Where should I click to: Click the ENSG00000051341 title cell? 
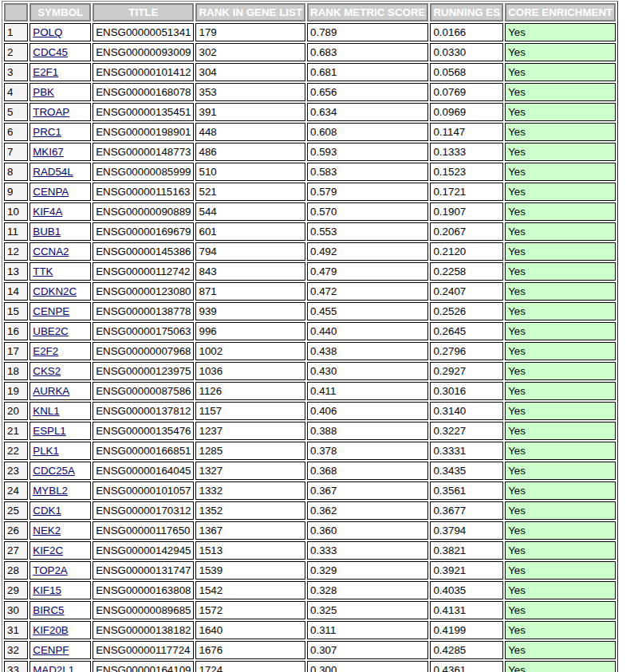[x=141, y=32]
